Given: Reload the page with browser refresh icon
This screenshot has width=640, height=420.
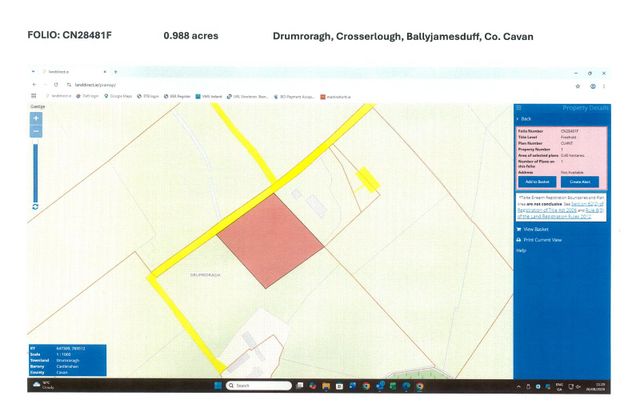Looking at the screenshot, I should pyautogui.click(x=56, y=84).
